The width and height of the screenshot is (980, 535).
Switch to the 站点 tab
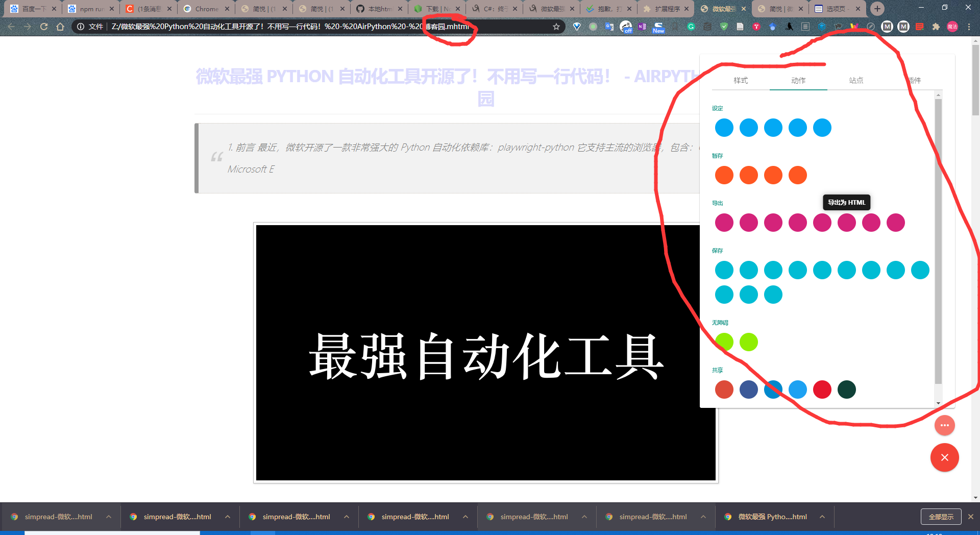tap(855, 80)
